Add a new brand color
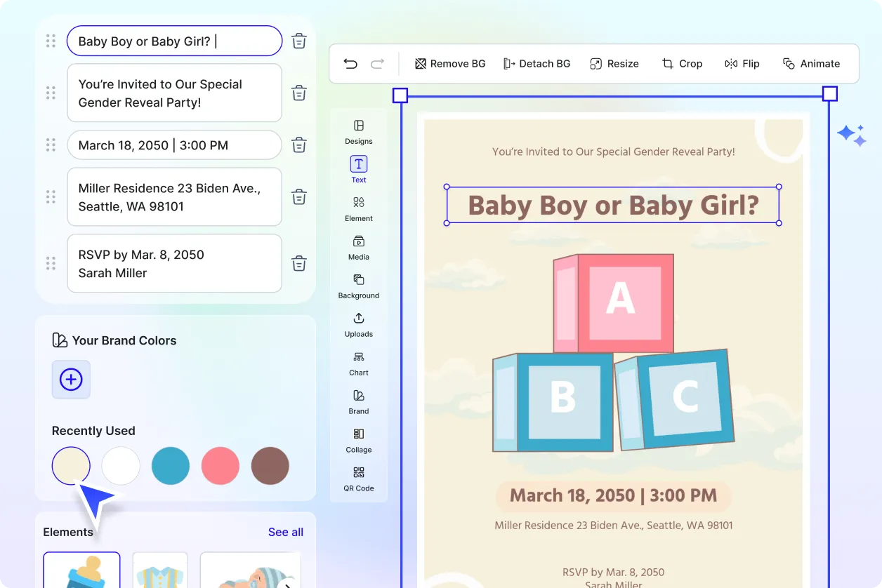The height and width of the screenshot is (588, 882). click(x=70, y=379)
